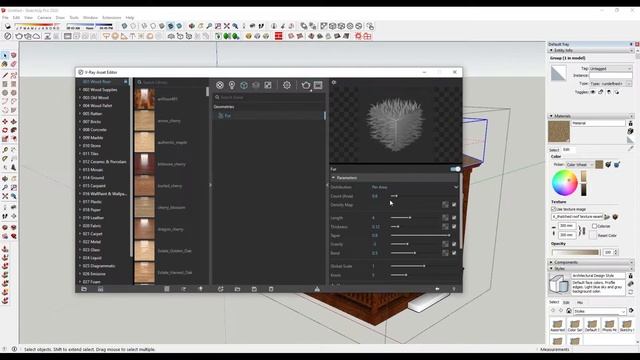Toggle the Fur enable switch
The image size is (640, 360).
455,169
